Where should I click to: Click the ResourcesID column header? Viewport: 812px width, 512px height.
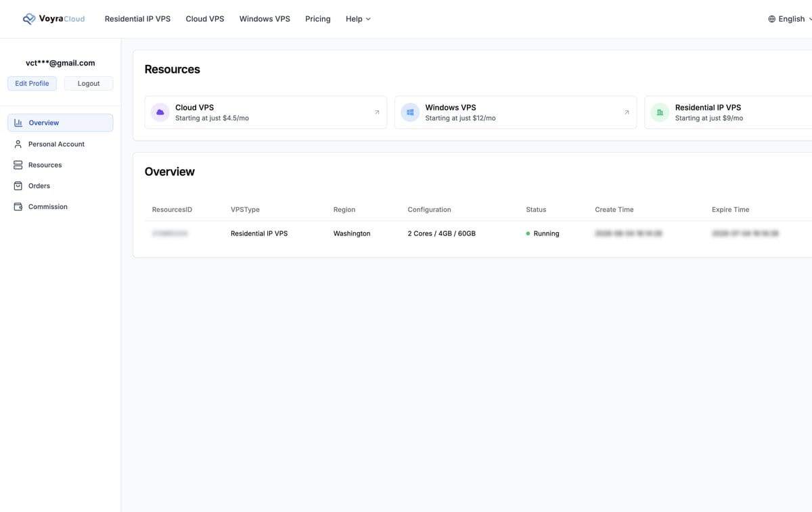(172, 210)
